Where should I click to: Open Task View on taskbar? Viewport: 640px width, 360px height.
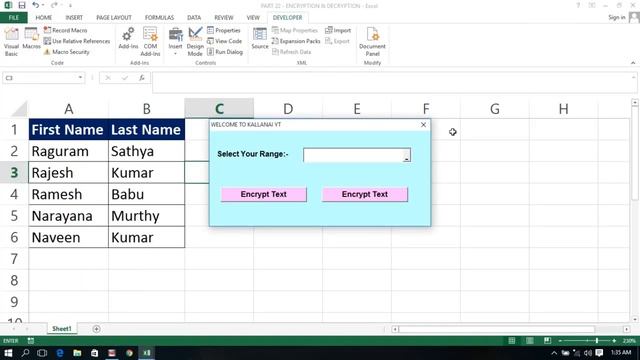click(x=42, y=353)
